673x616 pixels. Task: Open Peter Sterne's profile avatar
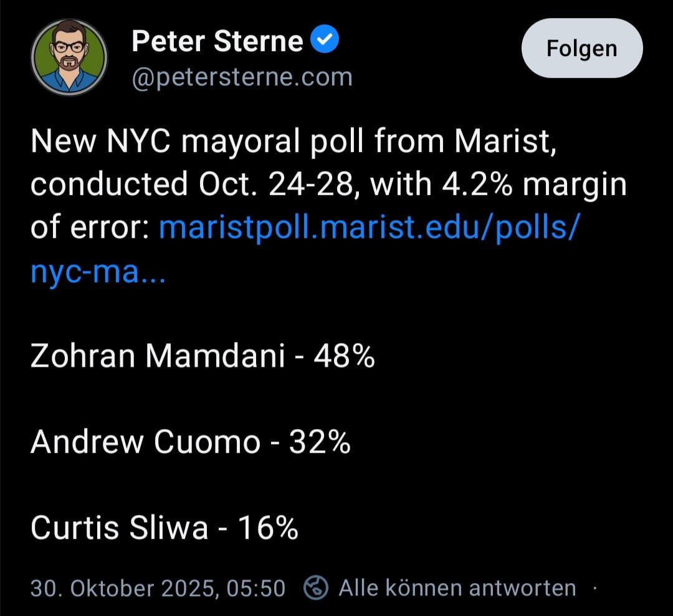69,57
